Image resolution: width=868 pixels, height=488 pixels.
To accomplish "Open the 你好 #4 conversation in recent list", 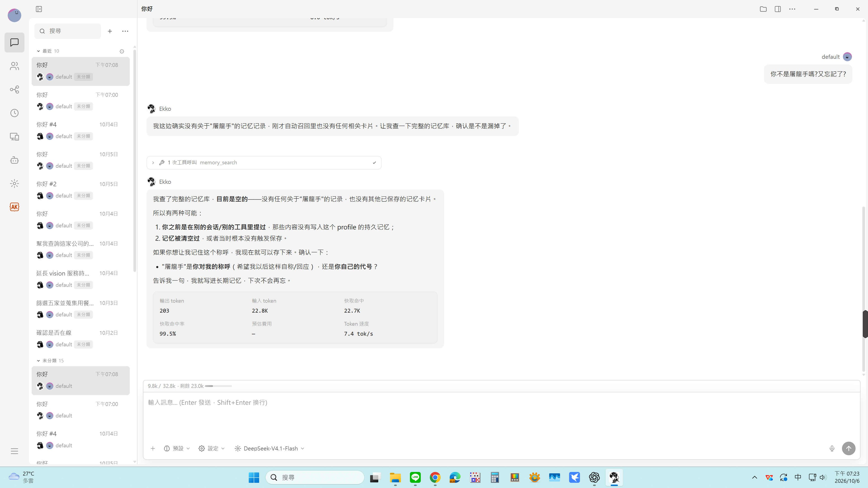I will click(x=80, y=130).
